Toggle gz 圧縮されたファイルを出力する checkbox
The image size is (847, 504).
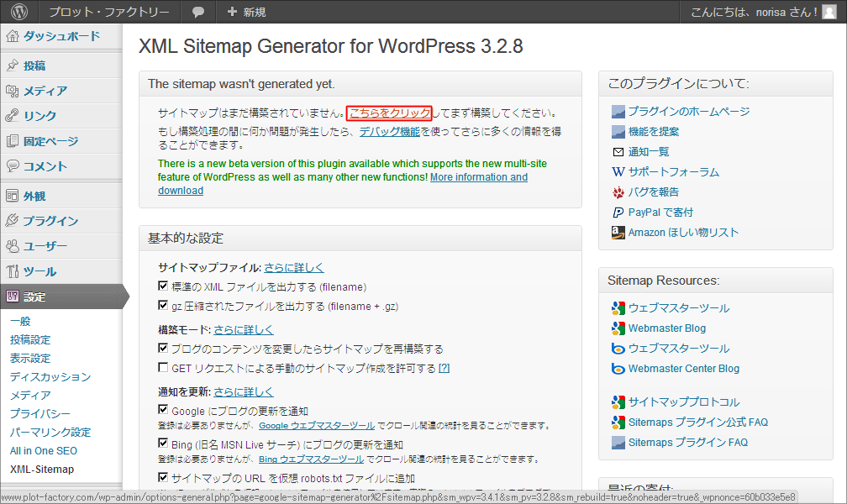[163, 305]
